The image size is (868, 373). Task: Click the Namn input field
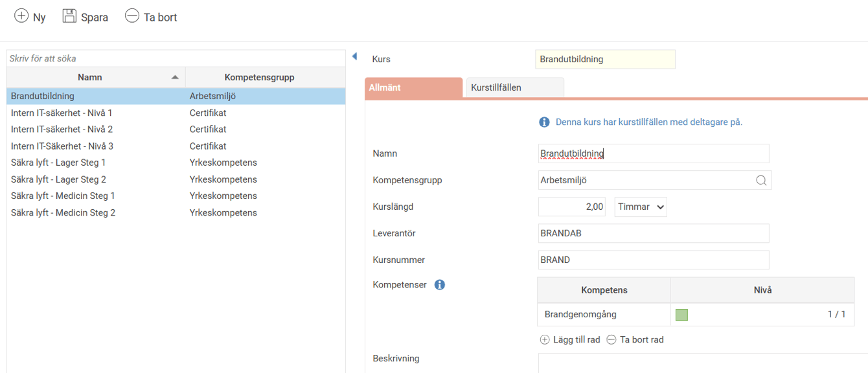654,153
